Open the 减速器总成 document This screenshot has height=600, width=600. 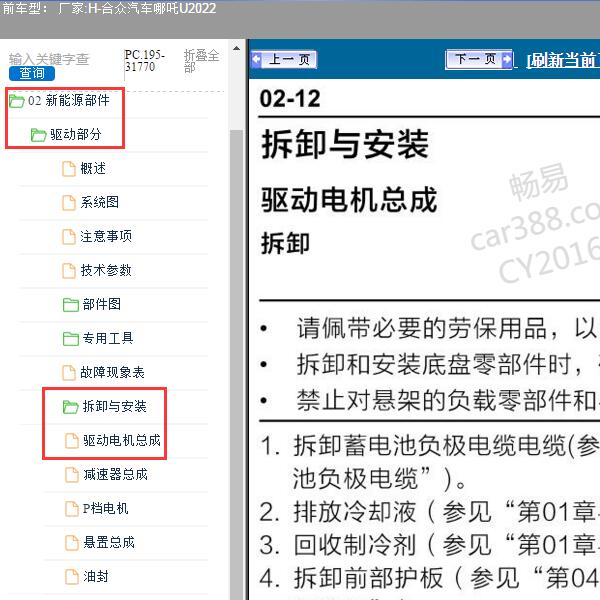point(106,474)
